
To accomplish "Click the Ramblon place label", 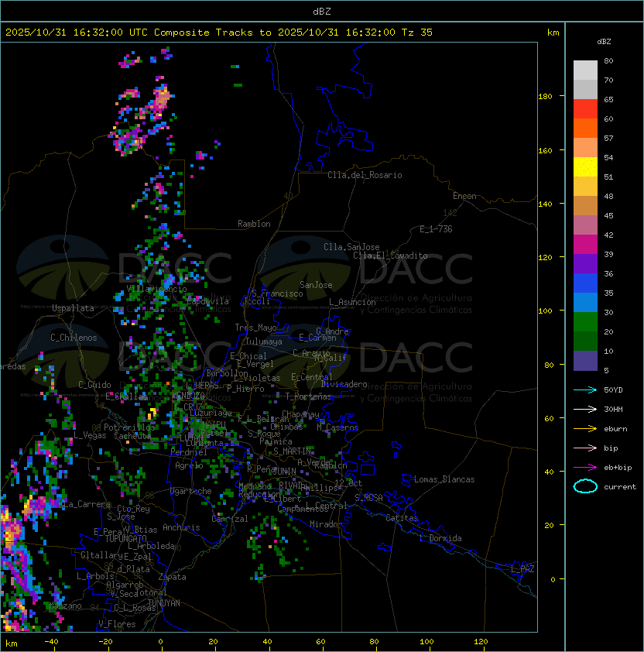I will (254, 224).
